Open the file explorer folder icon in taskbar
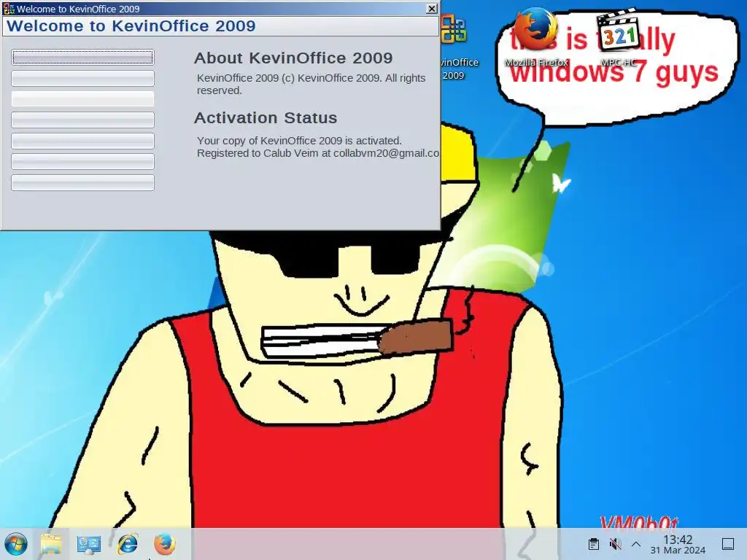 pos(51,544)
